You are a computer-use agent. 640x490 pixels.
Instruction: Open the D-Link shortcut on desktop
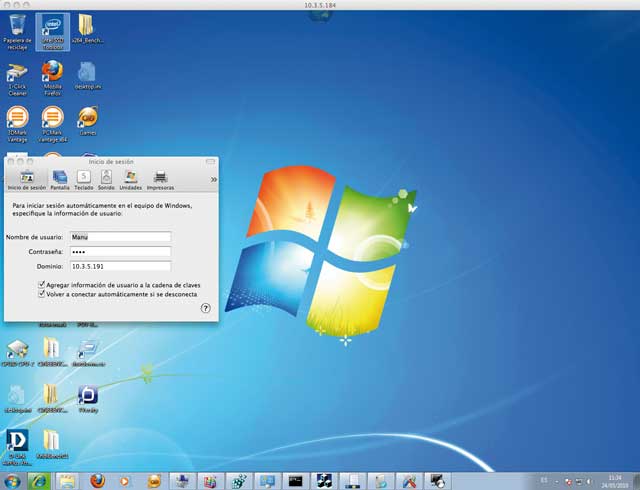click(x=17, y=448)
